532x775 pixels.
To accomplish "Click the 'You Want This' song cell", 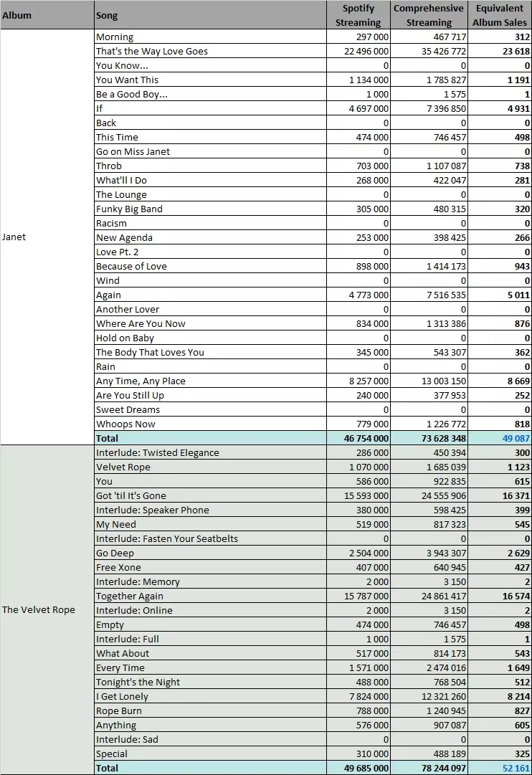I will tap(210, 80).
